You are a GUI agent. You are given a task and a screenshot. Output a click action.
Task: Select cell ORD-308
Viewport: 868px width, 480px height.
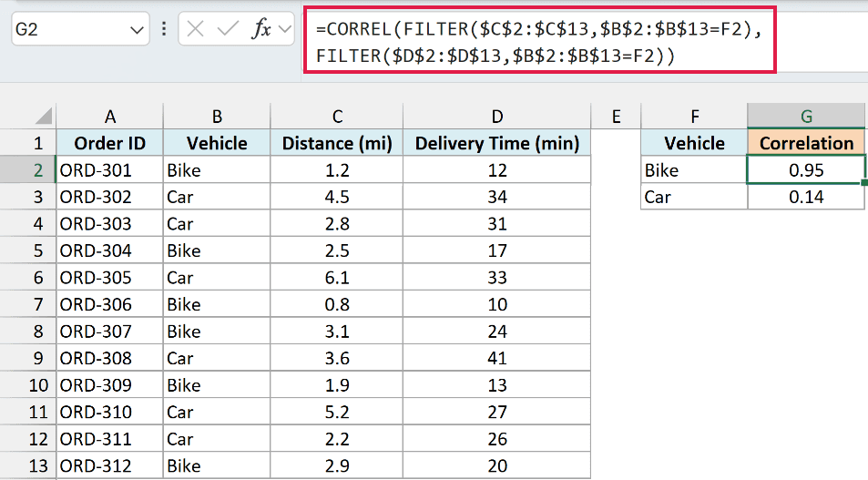point(109,358)
